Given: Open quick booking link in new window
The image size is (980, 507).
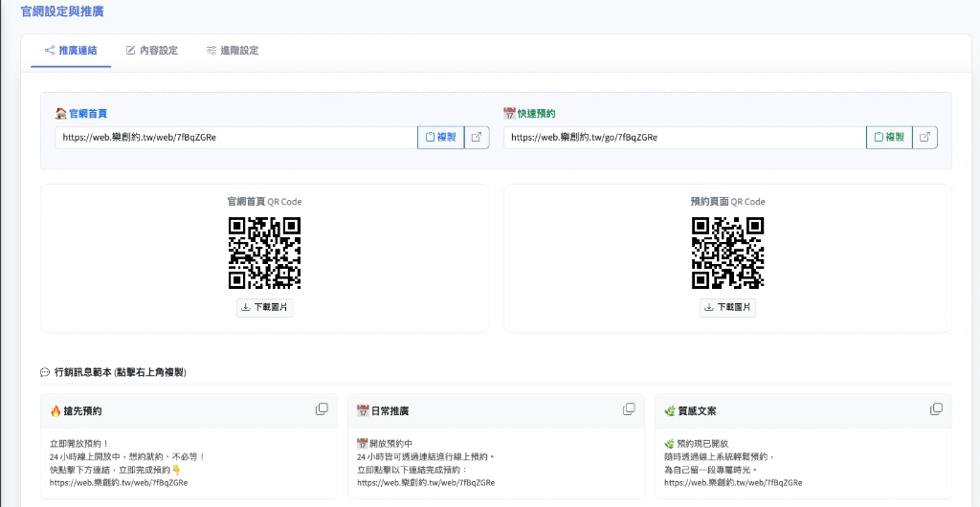Looking at the screenshot, I should [924, 137].
